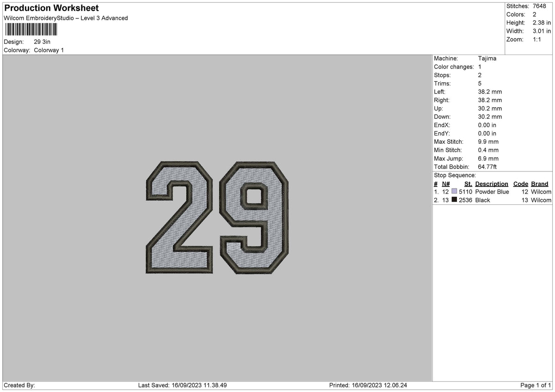Select the Black thread swatch
555x392 pixels.
pos(454,200)
